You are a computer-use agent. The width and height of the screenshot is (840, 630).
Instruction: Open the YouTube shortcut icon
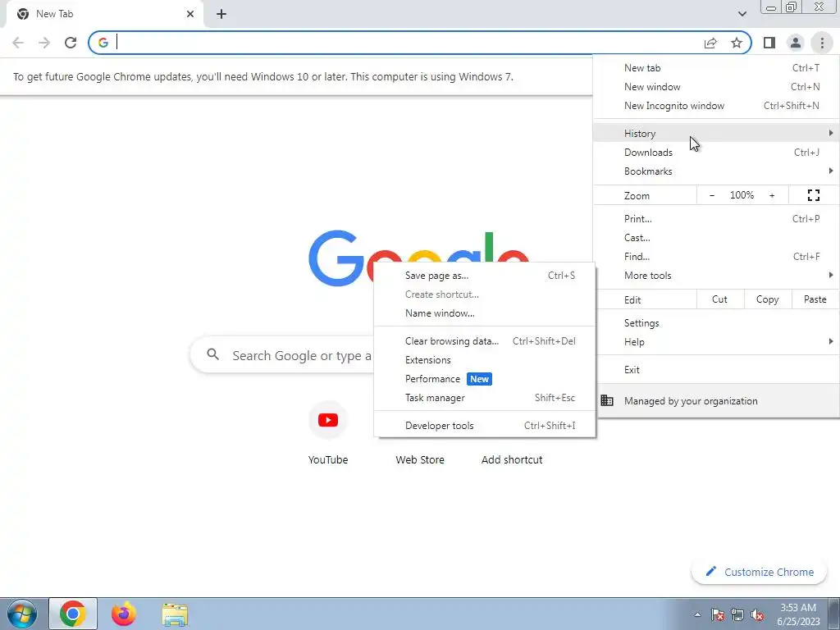click(x=328, y=420)
